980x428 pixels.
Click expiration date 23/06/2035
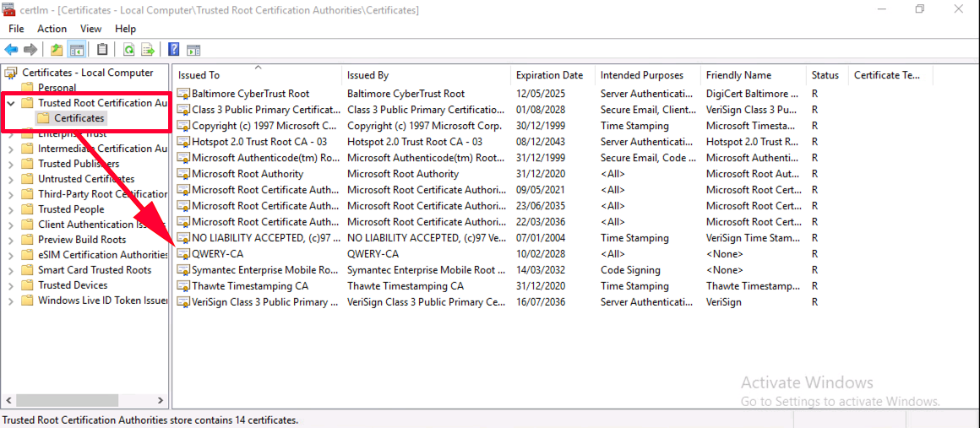click(539, 206)
